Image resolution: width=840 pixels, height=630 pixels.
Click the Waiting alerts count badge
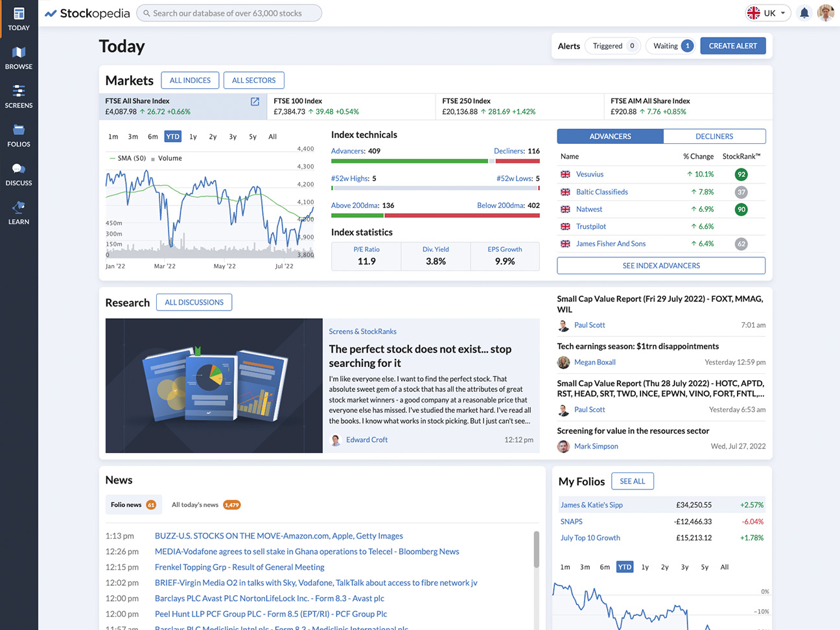pyautogui.click(x=688, y=46)
